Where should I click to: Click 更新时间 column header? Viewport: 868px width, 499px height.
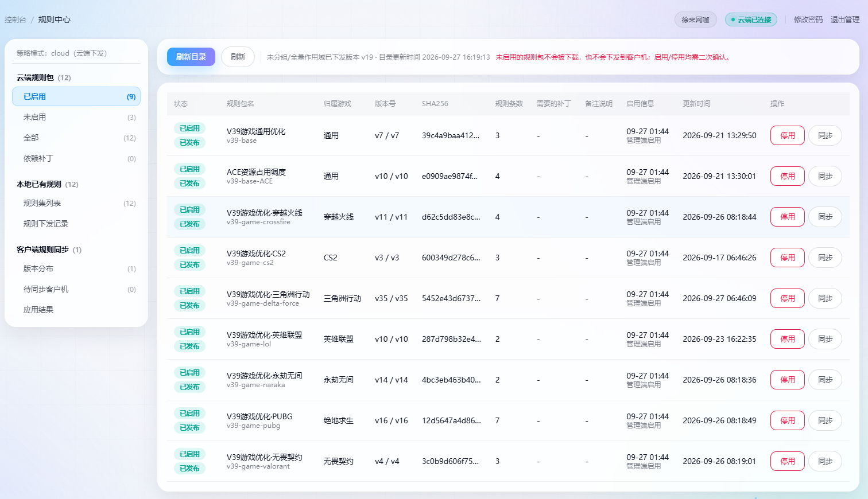[696, 104]
